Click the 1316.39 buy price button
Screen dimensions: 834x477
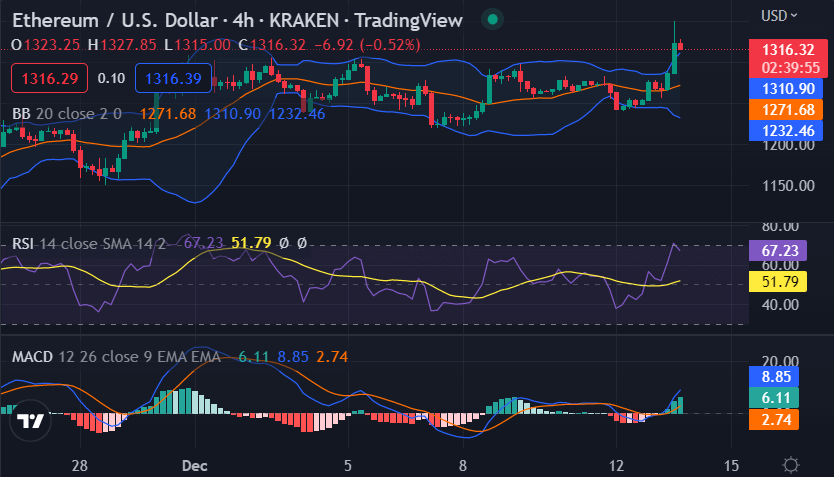coord(173,78)
